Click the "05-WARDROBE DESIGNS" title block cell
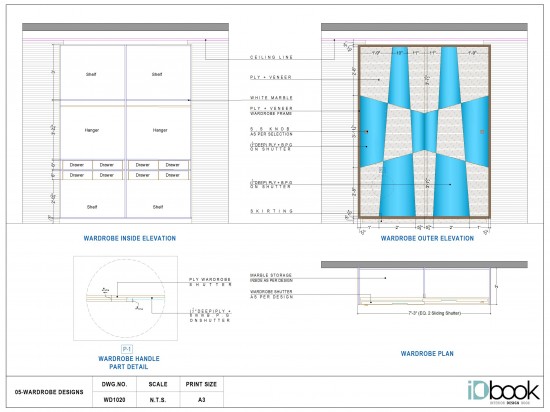The height and width of the screenshot is (412, 550). (49, 392)
